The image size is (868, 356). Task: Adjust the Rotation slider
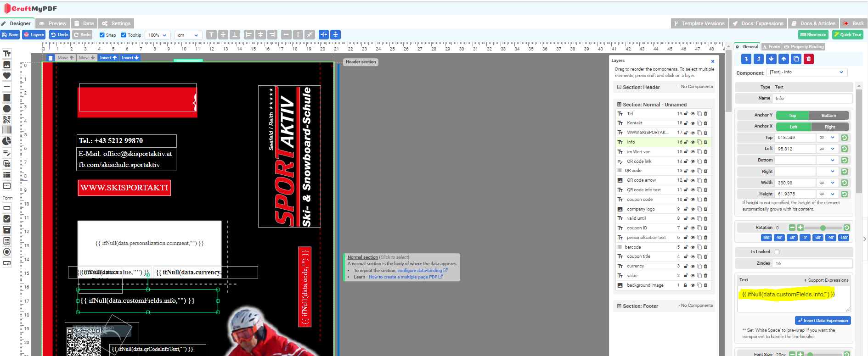[x=823, y=228]
